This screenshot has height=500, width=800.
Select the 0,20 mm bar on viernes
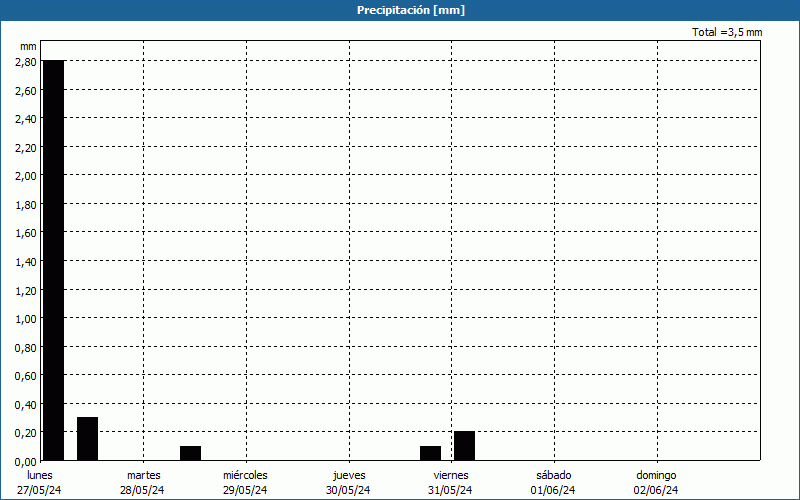point(464,446)
